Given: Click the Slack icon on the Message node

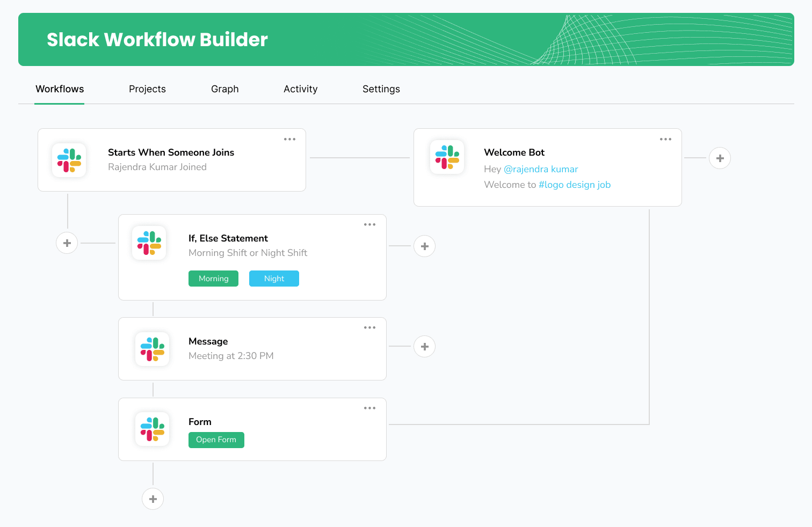Looking at the screenshot, I should click(x=152, y=349).
